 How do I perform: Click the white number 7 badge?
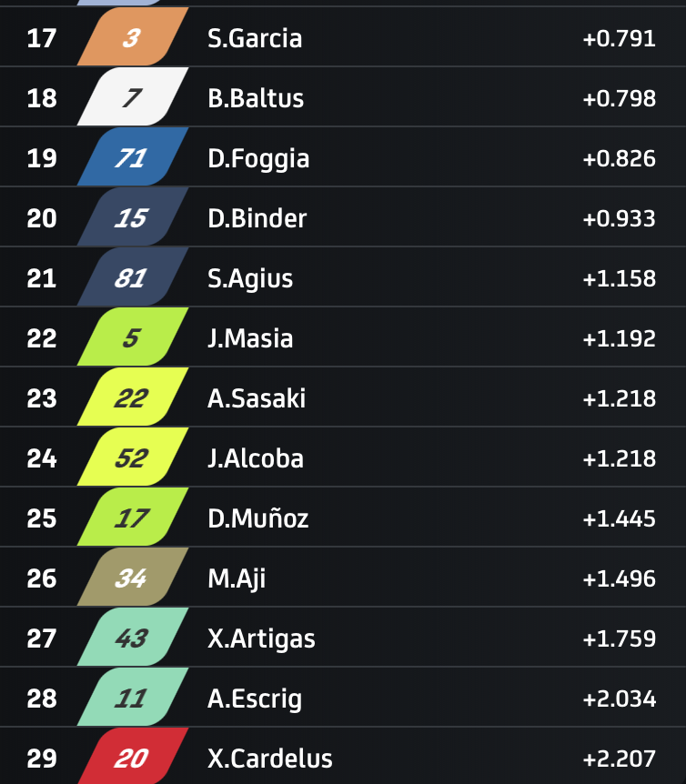pos(132,98)
